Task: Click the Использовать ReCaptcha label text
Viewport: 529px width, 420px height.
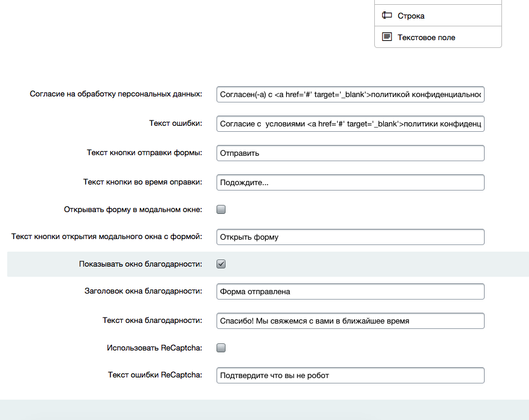Action: [154, 348]
